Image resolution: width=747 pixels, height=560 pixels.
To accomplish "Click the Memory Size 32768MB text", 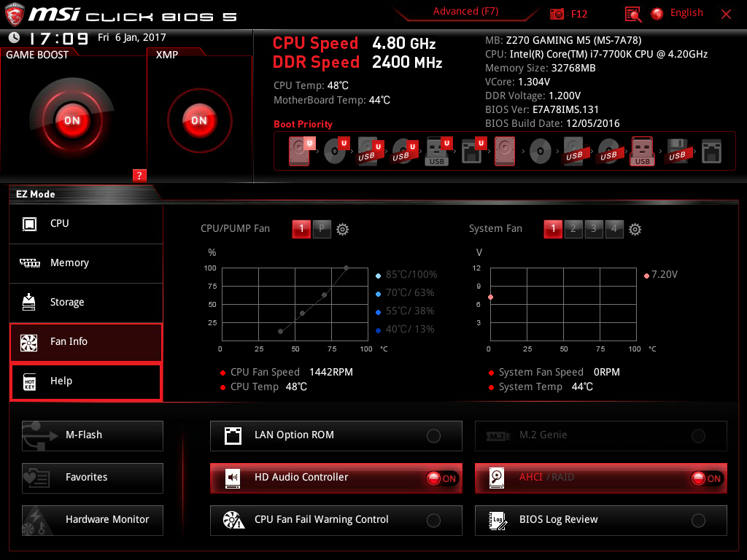I will pos(541,68).
